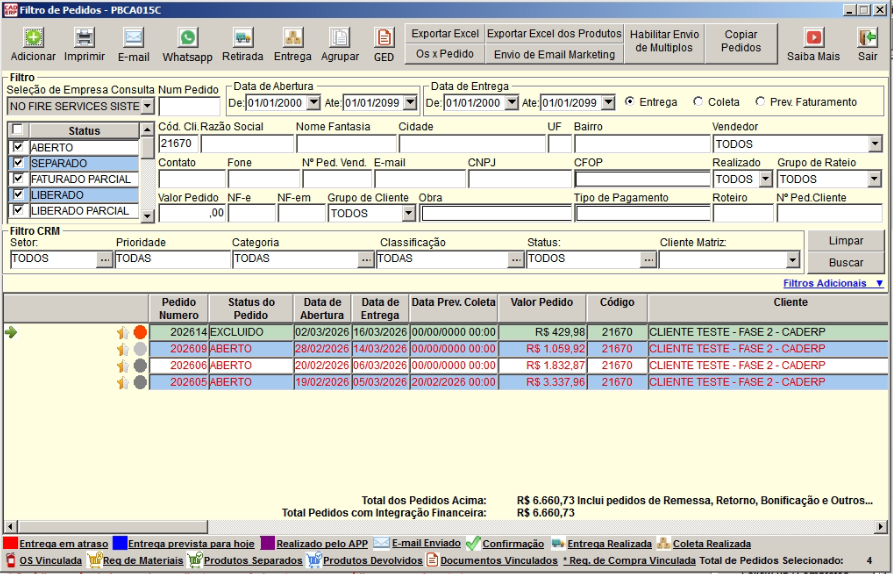The image size is (893, 574).
Task: Click Exportar Excel button
Action: coord(445,34)
